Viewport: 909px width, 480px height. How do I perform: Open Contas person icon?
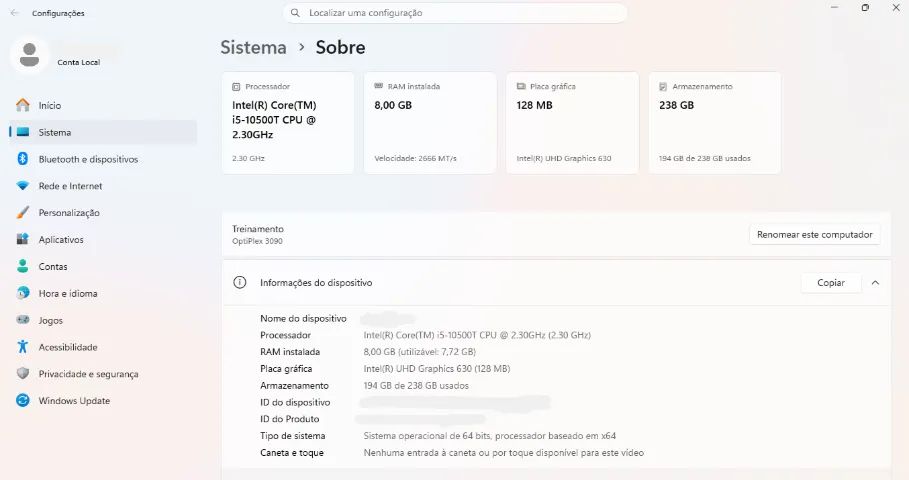click(23, 266)
